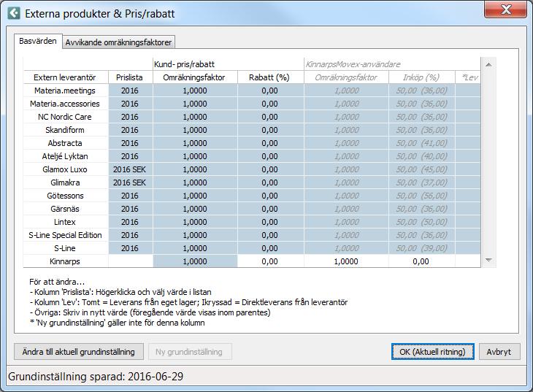Click Prislista cell for Glamox Luxo
533x392 pixels.
pyautogui.click(x=131, y=169)
